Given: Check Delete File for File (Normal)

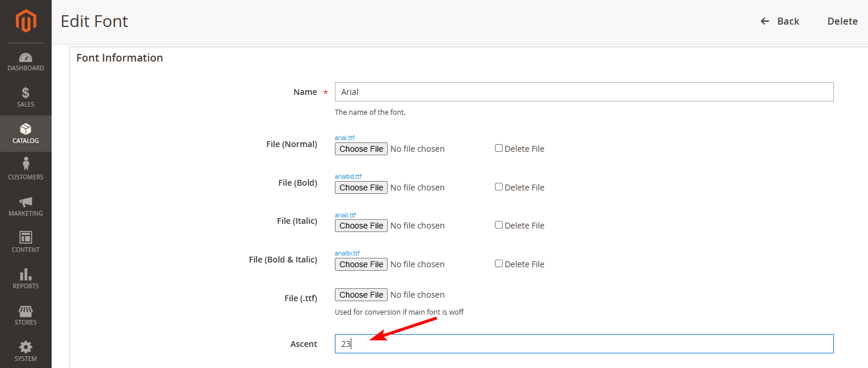Looking at the screenshot, I should tap(499, 148).
